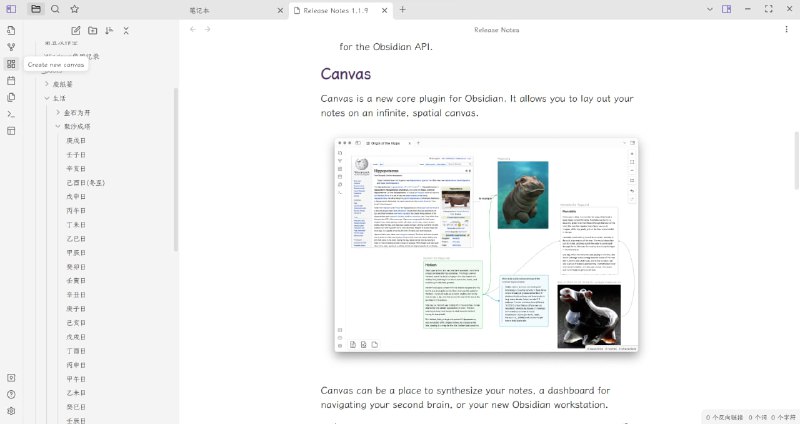Click the character count in status bar
Screen dimensions: 800x424
coord(783,417)
